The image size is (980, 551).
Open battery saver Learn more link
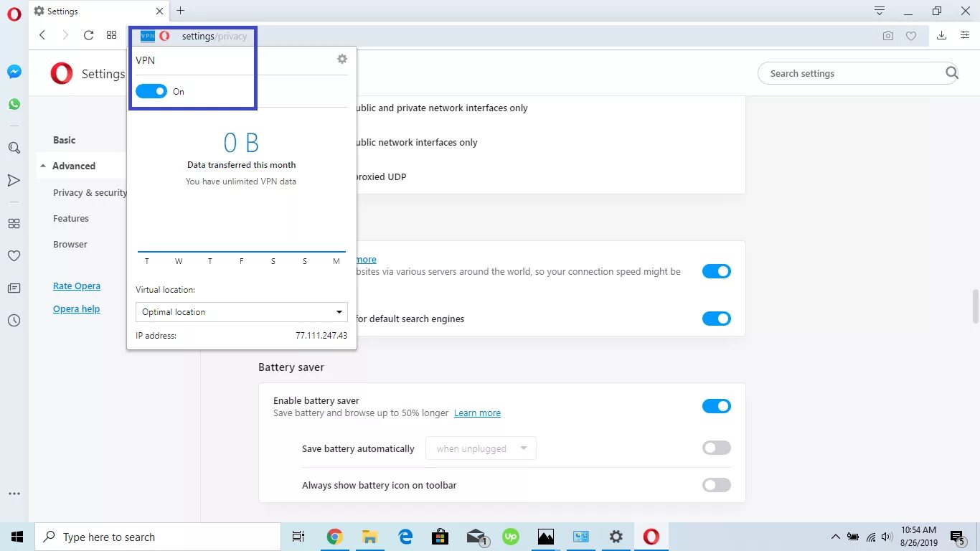477,413
